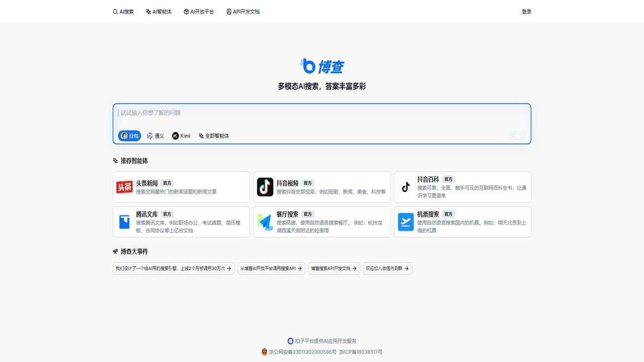
Task: Open 从博查AI开放平台调用搜索API link
Action: point(271,268)
